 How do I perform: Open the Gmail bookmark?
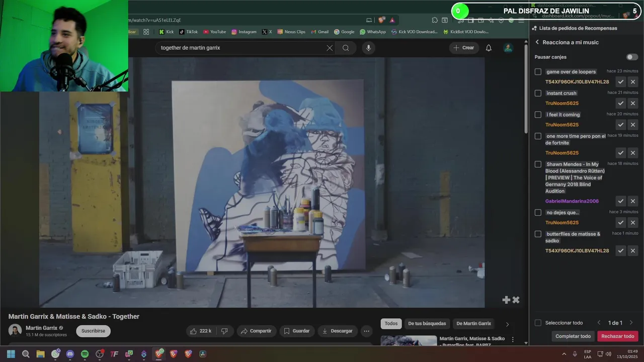[319, 32]
